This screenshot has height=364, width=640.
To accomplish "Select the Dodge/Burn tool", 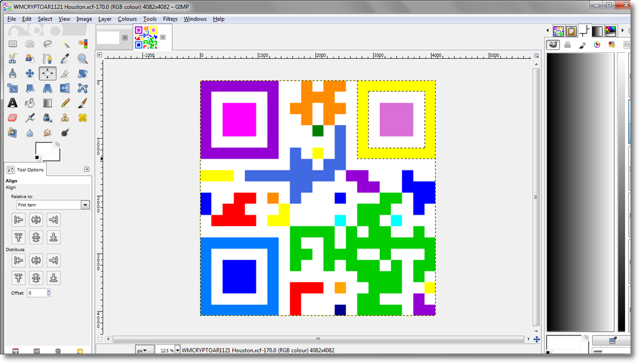I will click(x=65, y=133).
